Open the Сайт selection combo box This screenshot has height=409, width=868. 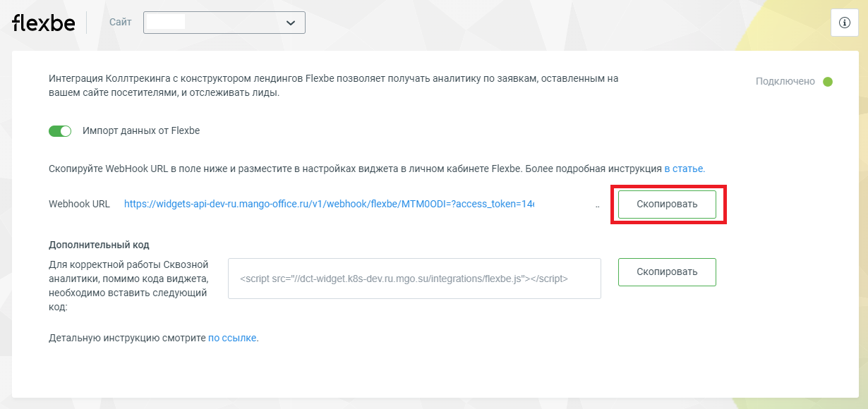[224, 23]
